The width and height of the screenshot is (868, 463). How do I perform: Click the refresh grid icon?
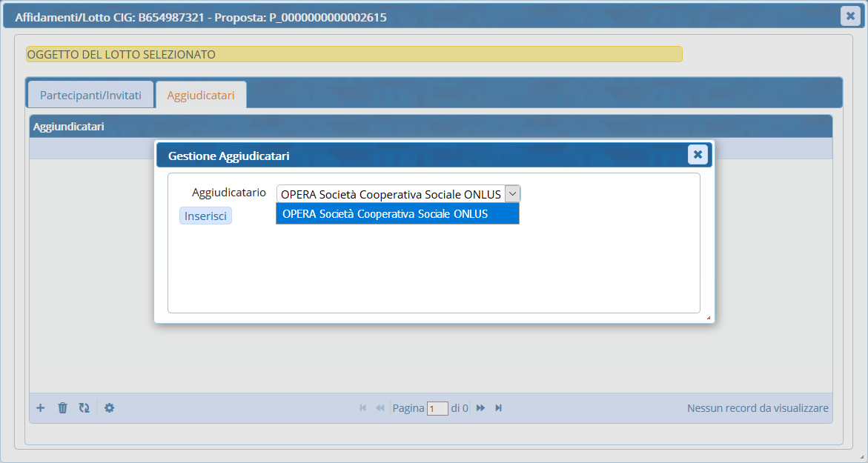[85, 408]
